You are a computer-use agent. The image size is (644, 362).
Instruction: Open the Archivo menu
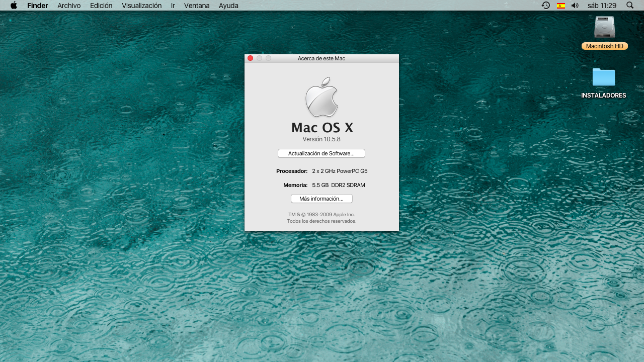click(69, 6)
